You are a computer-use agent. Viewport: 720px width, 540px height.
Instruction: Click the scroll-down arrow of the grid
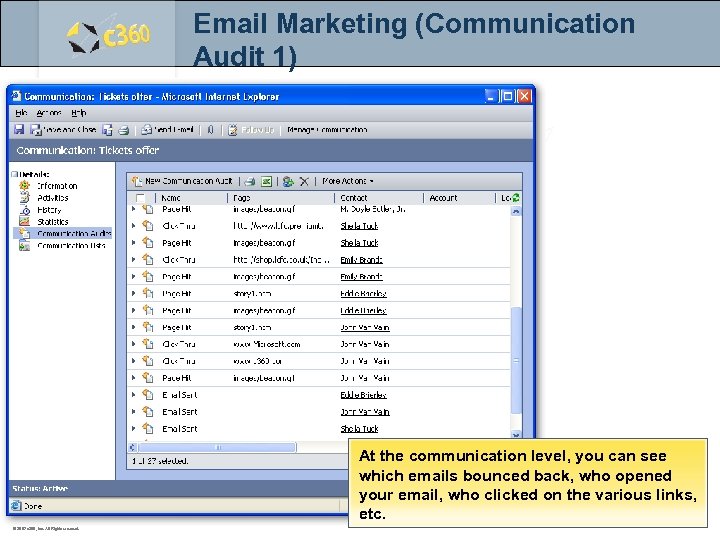(516, 434)
